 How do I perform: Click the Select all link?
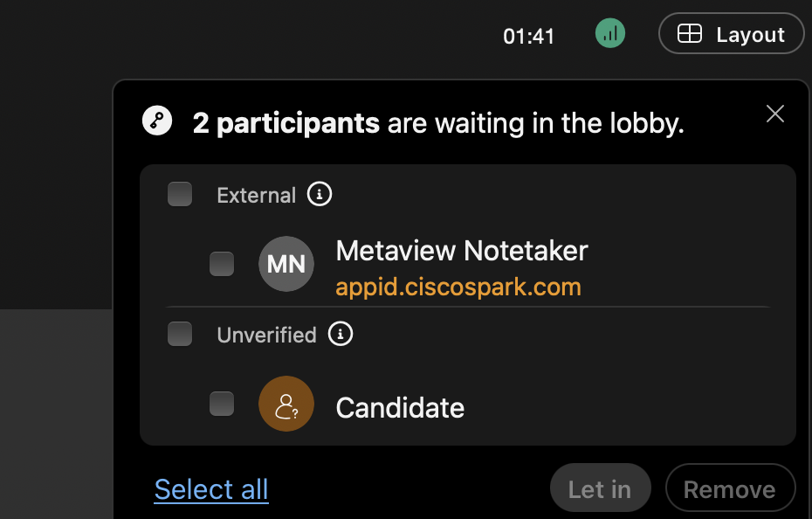click(x=211, y=489)
